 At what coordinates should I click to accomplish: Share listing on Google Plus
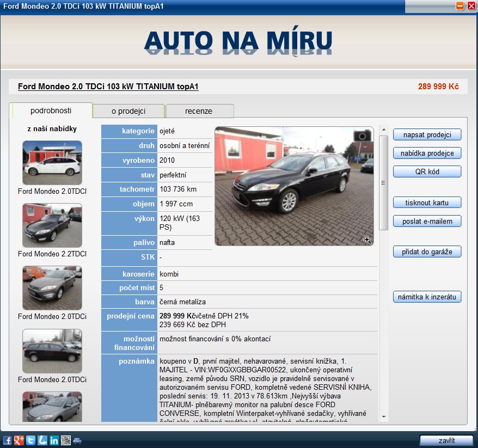tap(19, 440)
